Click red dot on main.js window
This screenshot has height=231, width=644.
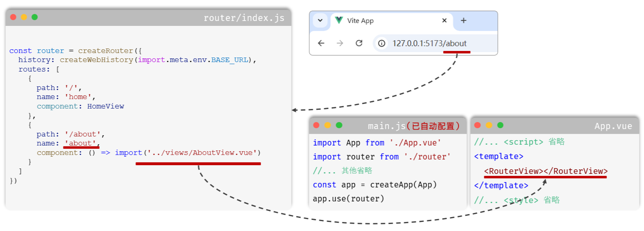316,125
